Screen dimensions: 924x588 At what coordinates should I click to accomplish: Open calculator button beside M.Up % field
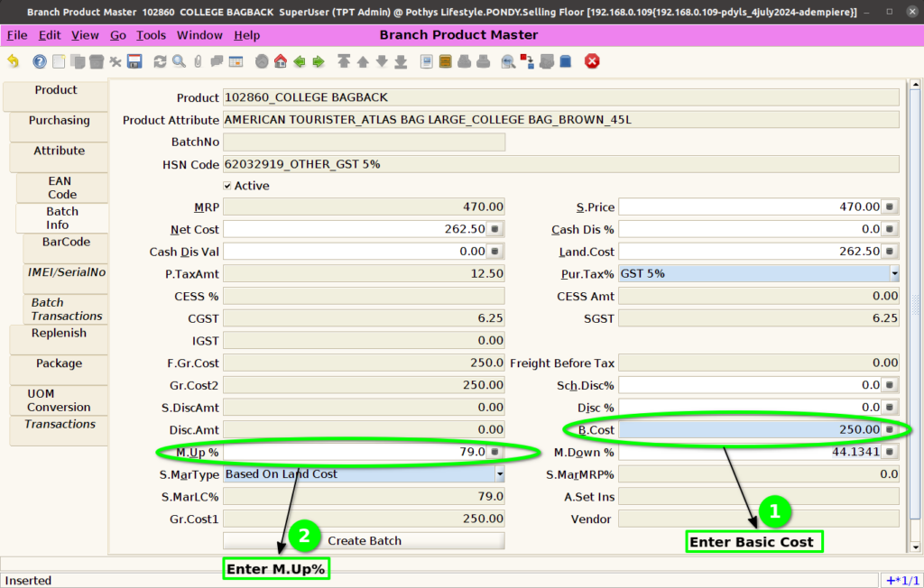(x=495, y=452)
